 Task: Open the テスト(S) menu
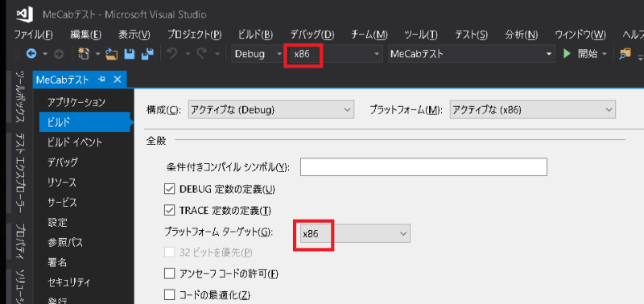(471, 35)
